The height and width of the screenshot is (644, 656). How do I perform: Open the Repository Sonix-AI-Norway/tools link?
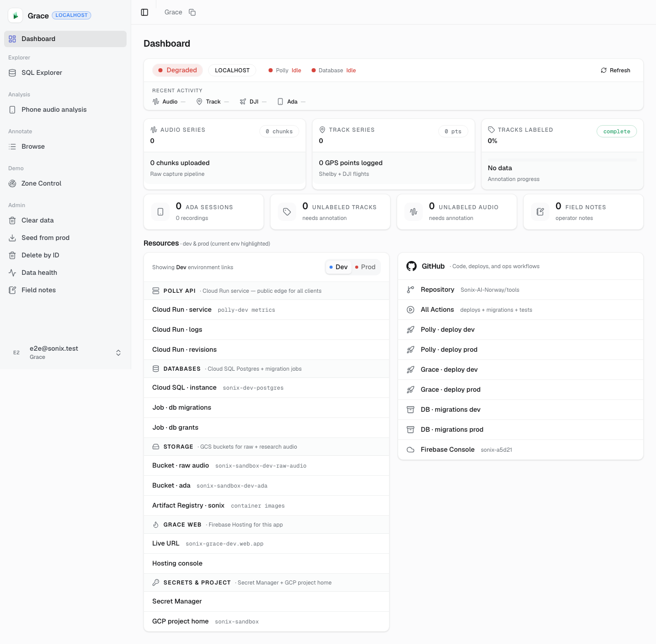pos(521,290)
